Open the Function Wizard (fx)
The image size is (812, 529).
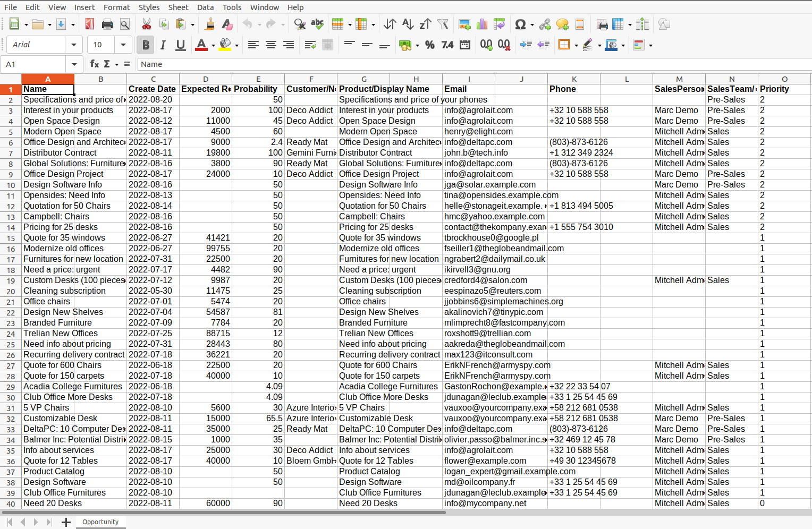[95, 64]
